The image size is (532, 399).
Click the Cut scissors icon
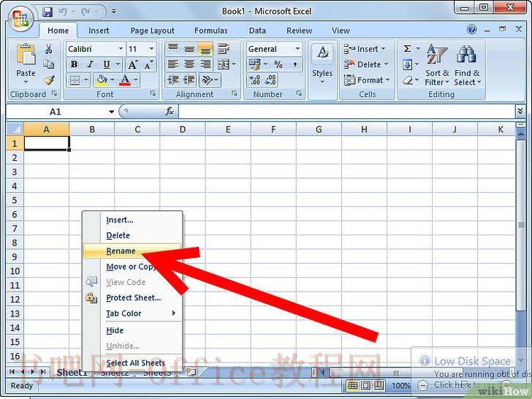coord(48,49)
